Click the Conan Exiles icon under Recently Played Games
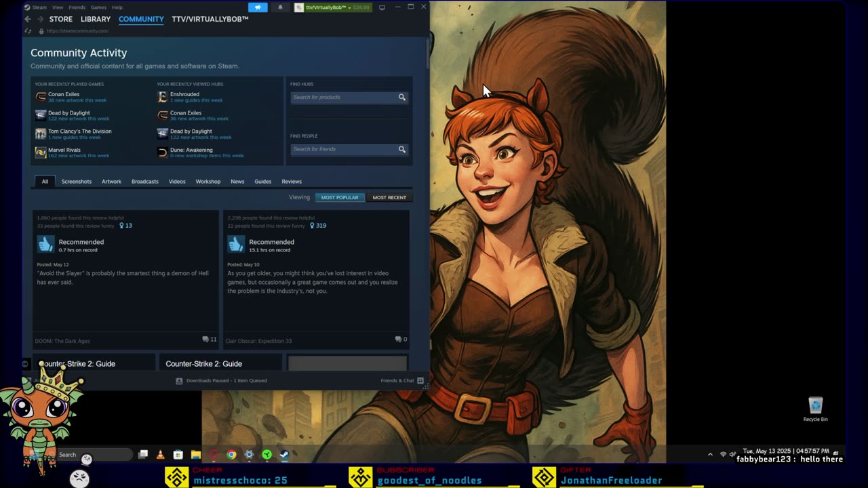Screen dimensions: 868x488 coord(41,97)
